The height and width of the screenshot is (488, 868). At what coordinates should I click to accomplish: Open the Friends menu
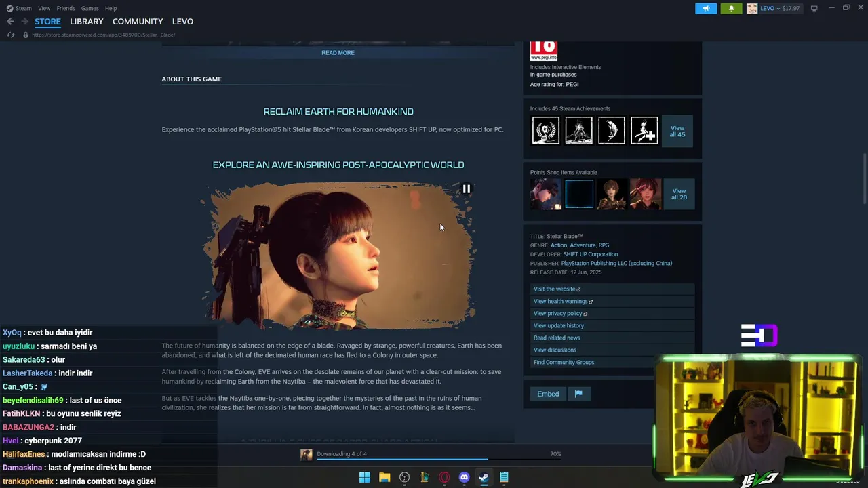(x=66, y=8)
